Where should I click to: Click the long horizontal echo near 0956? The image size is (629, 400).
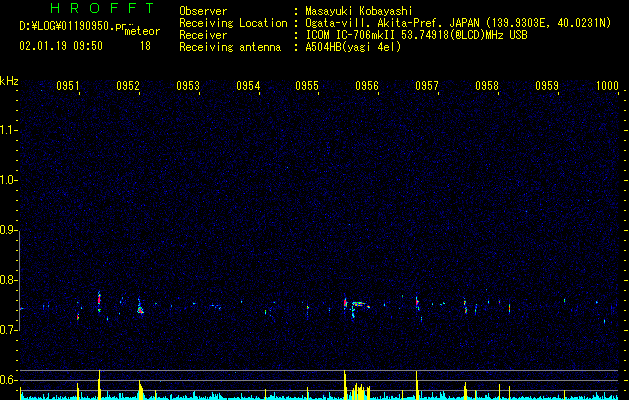click(360, 305)
